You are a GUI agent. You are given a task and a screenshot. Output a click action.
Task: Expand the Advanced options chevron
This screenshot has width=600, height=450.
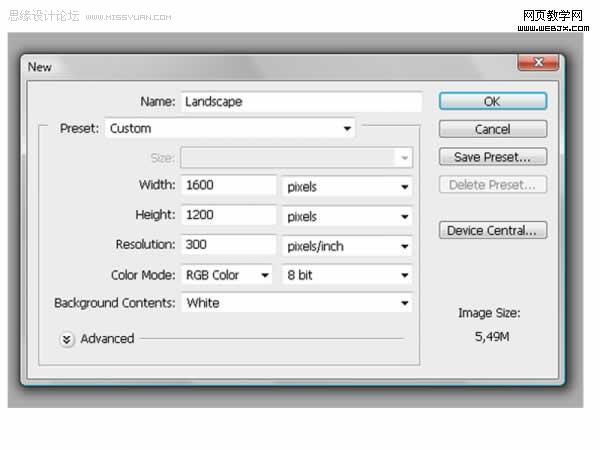67,339
